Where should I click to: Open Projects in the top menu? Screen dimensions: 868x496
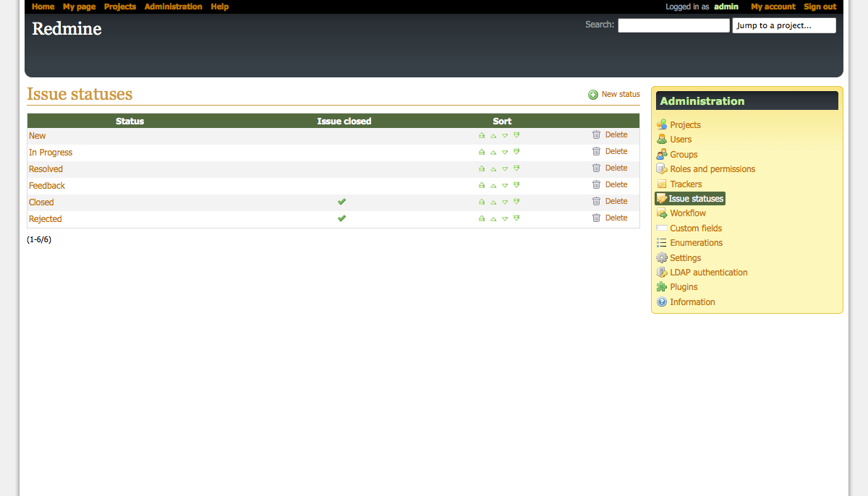click(120, 7)
